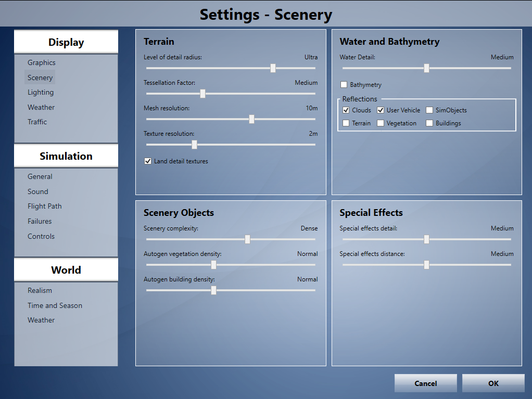
Task: Click the Cancel button
Action: (x=426, y=383)
